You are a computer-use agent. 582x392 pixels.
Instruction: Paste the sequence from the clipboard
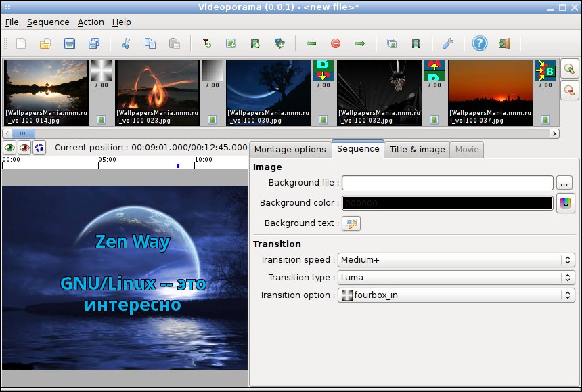[x=174, y=43]
